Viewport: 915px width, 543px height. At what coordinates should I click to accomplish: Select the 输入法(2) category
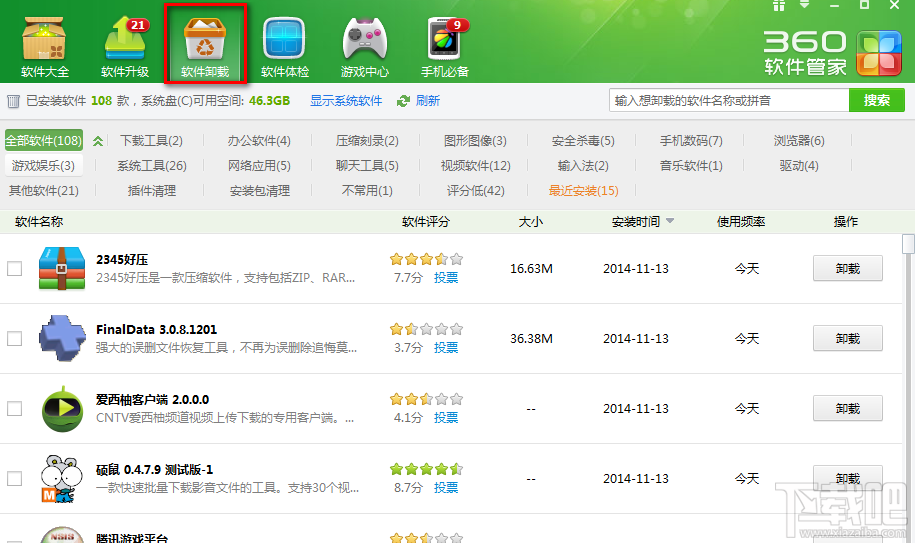click(583, 166)
